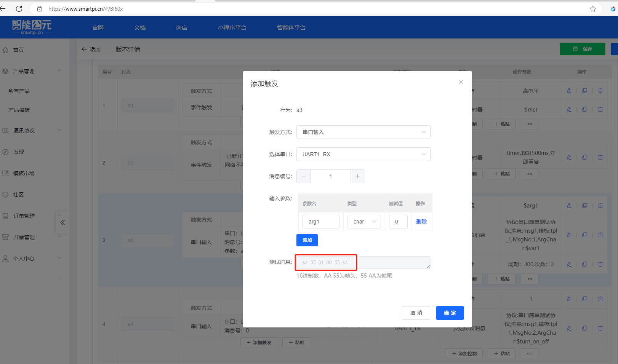Click the 订单管理 document icon
618x364 pixels.
pyautogui.click(x=5, y=216)
